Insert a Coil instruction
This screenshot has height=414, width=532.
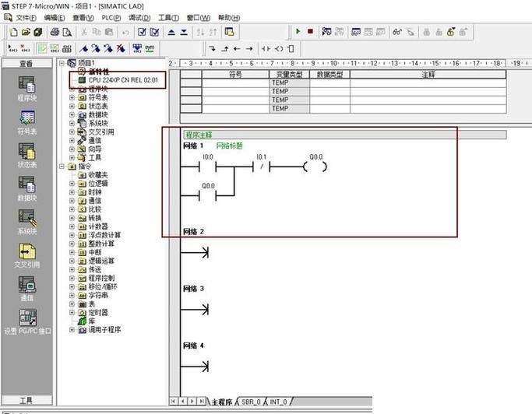pyautogui.click(x=279, y=49)
